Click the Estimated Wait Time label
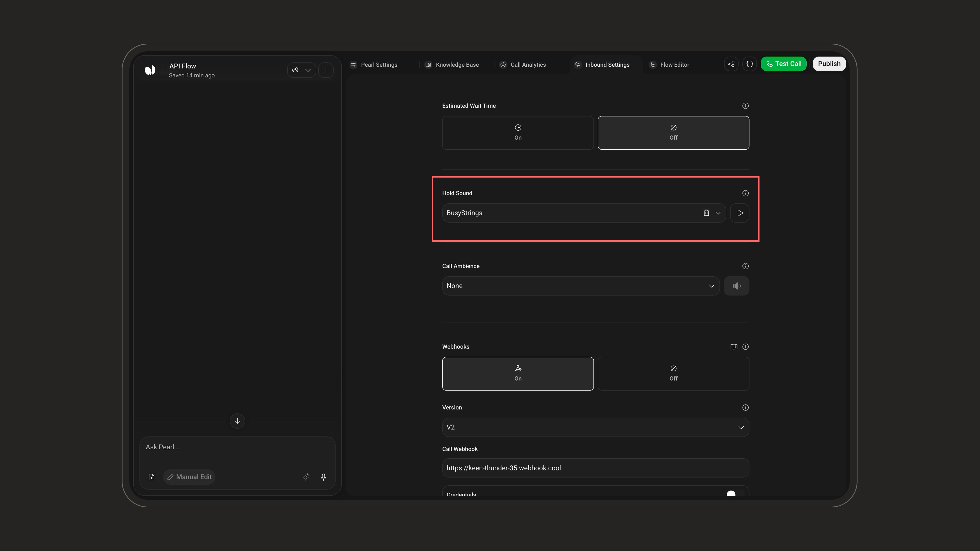 point(469,106)
